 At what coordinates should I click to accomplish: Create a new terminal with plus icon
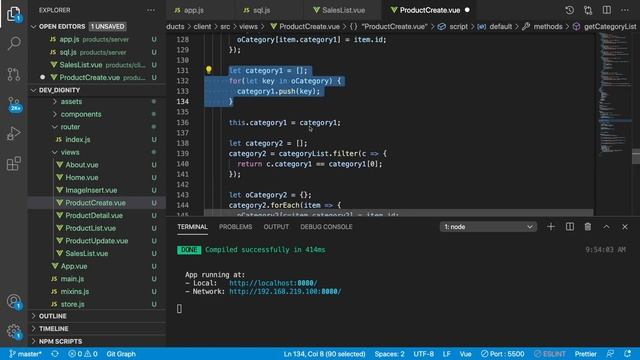[x=551, y=227]
